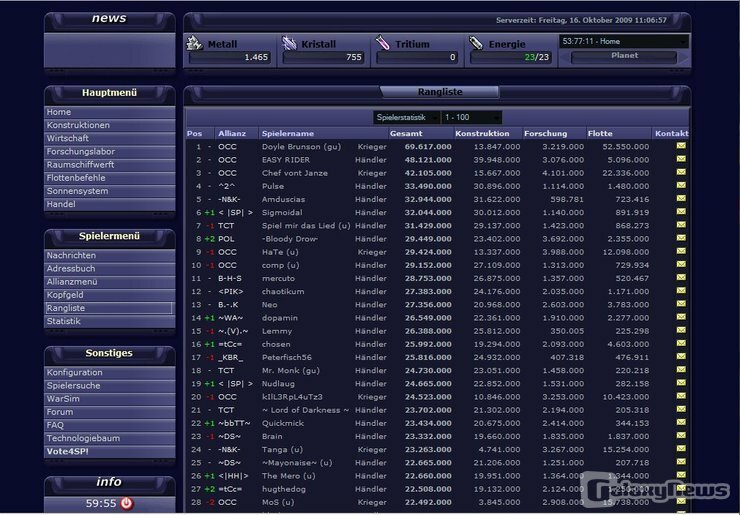Image resolution: width=740 pixels, height=515 pixels.
Task: Open the Forum link
Action: coord(109,412)
